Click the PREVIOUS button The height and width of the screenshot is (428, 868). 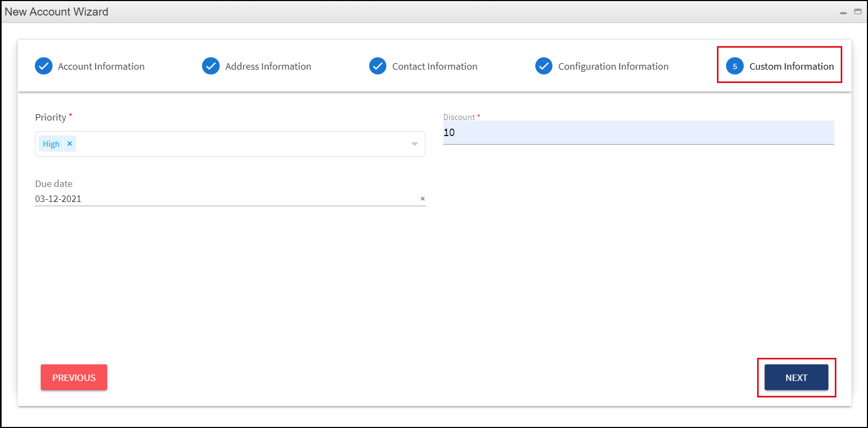tap(74, 378)
